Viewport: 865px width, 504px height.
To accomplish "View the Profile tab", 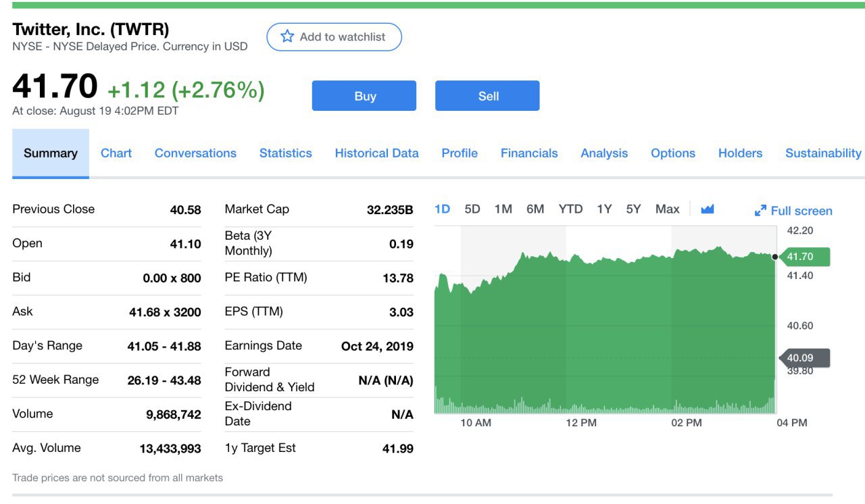I will point(460,153).
